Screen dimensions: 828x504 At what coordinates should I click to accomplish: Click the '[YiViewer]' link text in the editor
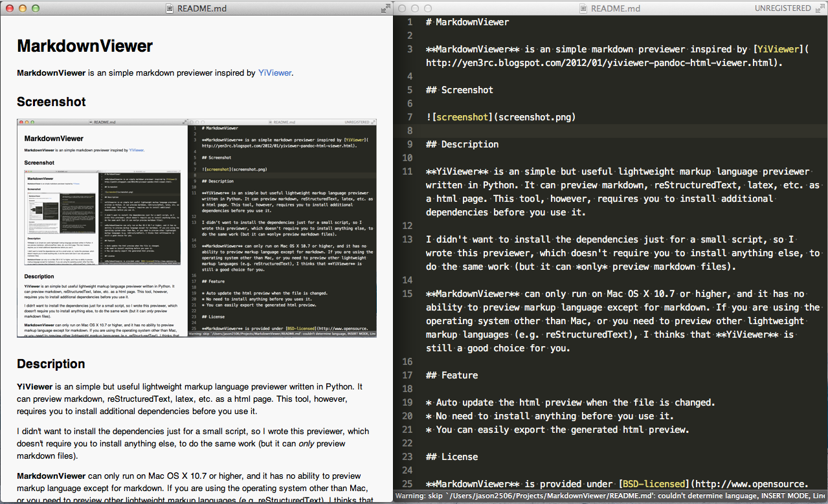coord(778,49)
